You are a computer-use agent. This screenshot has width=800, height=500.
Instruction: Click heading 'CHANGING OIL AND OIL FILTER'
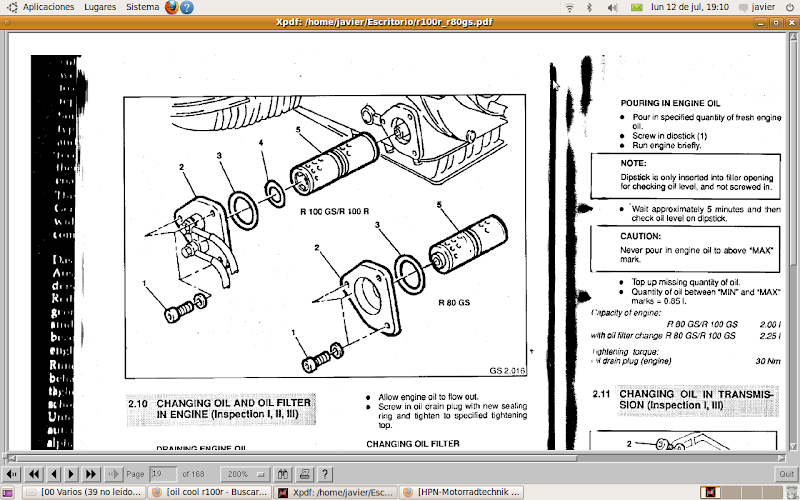(x=233, y=403)
